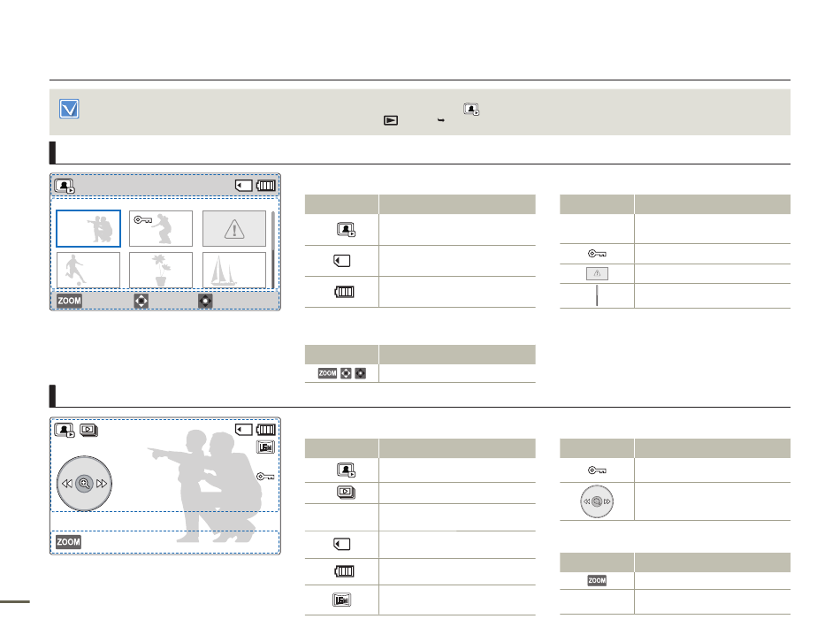Select the protected thumbnail with key mark
This screenshot has width=840, height=642.
tap(161, 228)
